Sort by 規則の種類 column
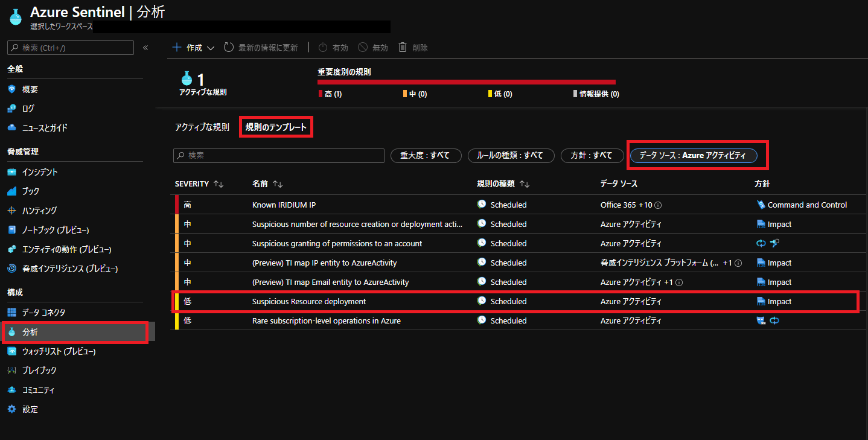868x440 pixels. pos(503,183)
